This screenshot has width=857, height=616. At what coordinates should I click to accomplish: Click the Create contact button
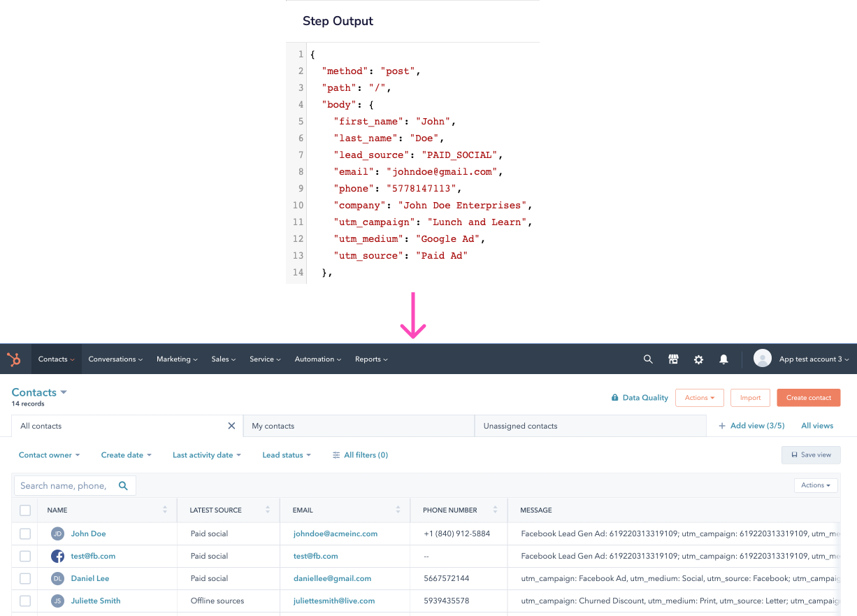[808, 398]
